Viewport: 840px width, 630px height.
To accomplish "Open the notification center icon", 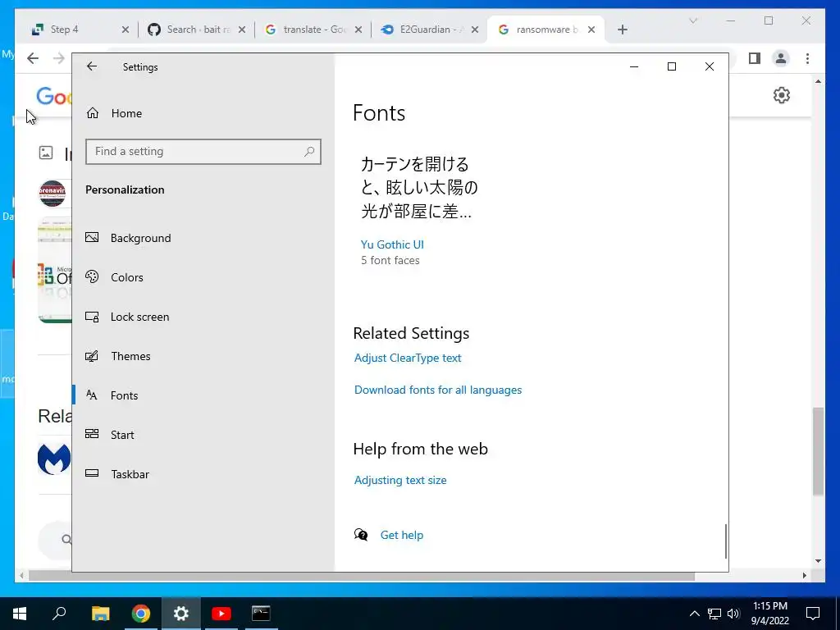I will pos(813,614).
